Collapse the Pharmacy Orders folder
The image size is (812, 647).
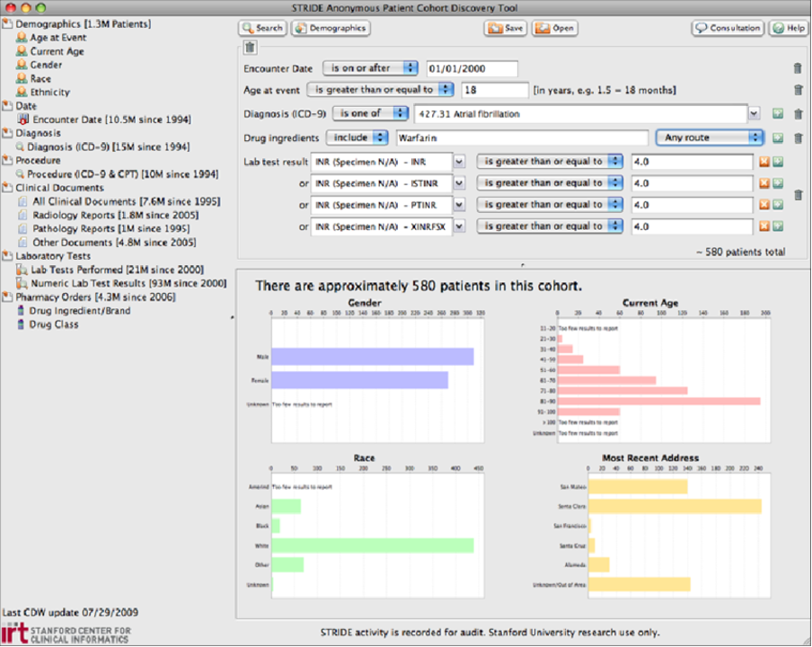[7, 297]
